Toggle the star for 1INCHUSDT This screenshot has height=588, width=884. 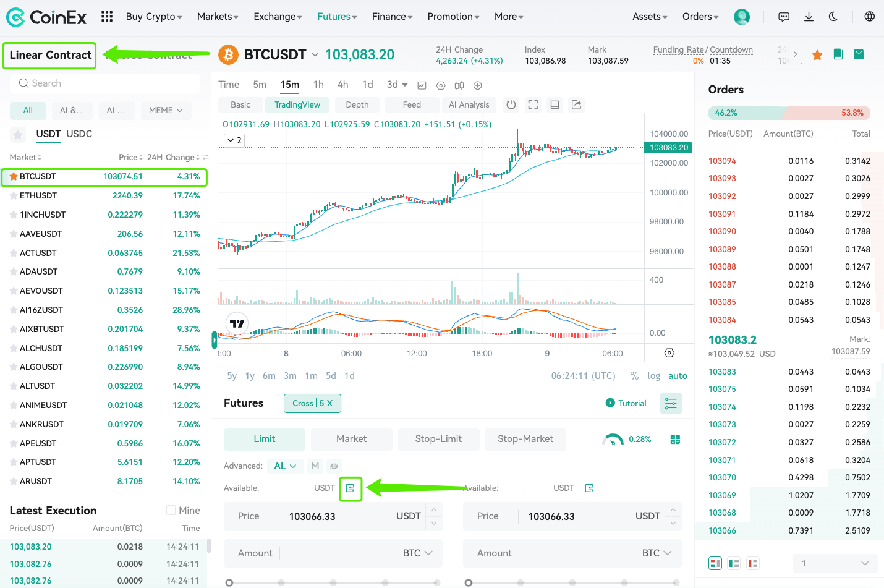[x=14, y=215]
